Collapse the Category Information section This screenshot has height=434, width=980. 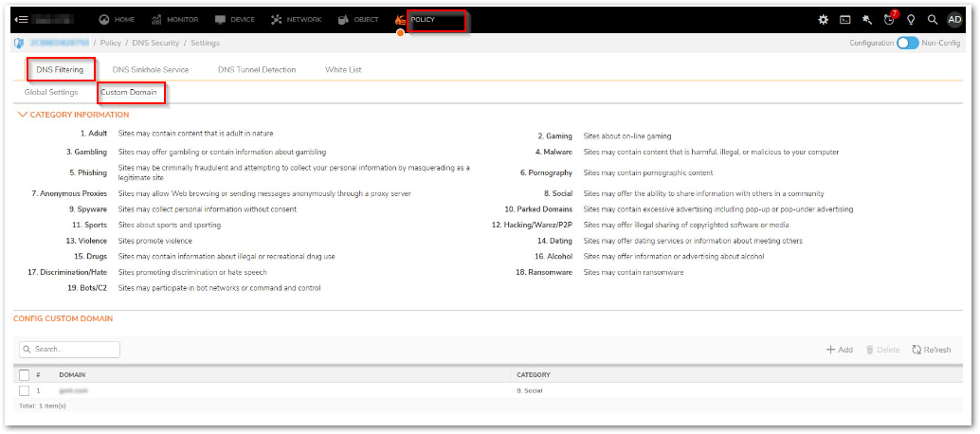pyautogui.click(x=23, y=115)
